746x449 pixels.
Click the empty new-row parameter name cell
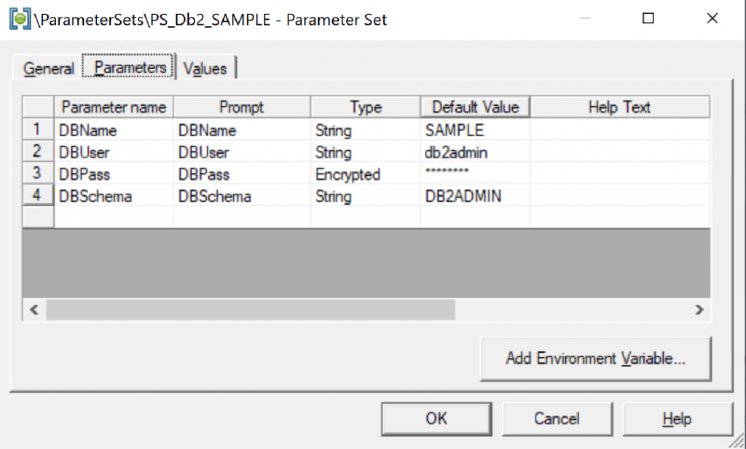click(114, 216)
